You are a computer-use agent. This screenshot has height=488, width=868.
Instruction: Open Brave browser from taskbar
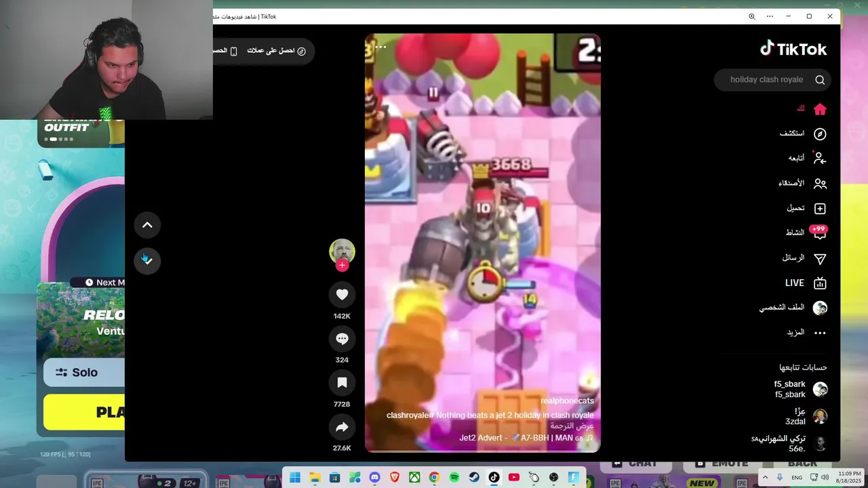tap(395, 477)
